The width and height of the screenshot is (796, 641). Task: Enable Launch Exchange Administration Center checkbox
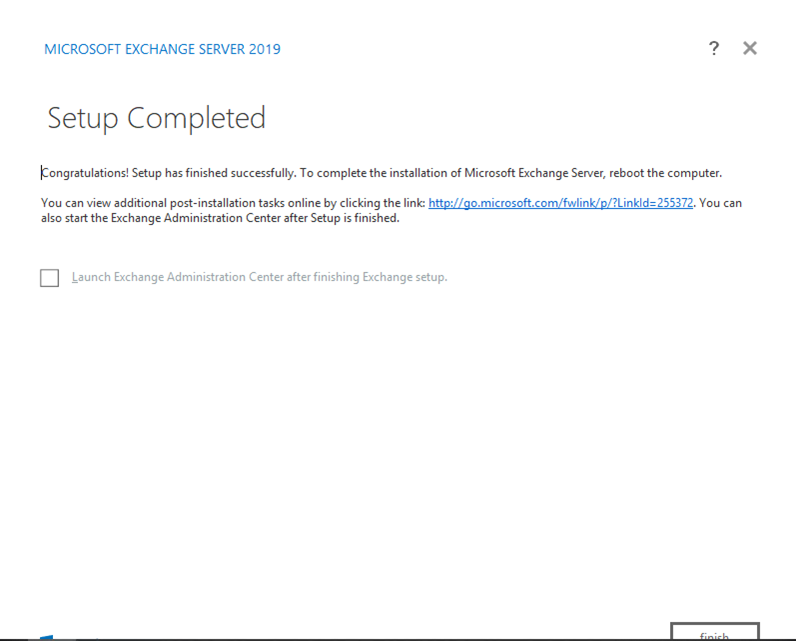point(50,278)
